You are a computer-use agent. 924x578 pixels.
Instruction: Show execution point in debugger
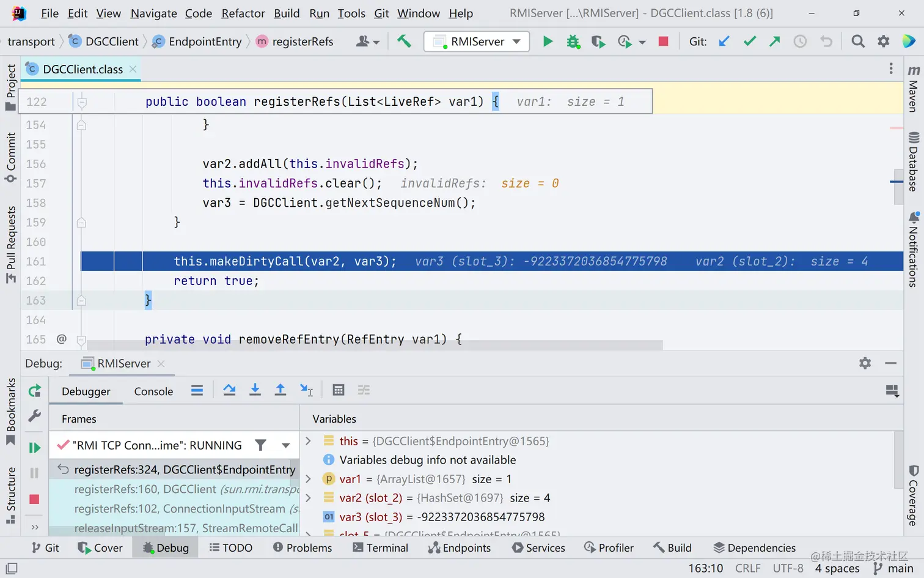(x=197, y=390)
